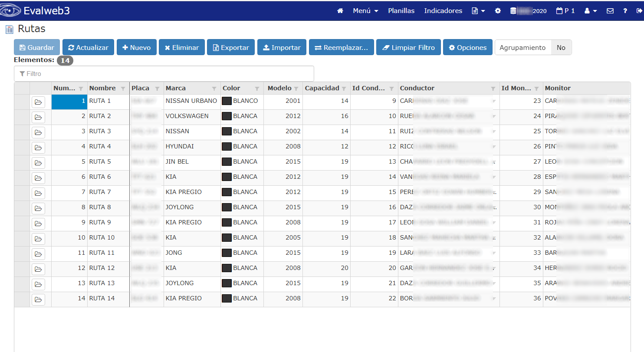This screenshot has width=644, height=352.
Task: Click the Limpiar Filtro button
Action: 408,47
